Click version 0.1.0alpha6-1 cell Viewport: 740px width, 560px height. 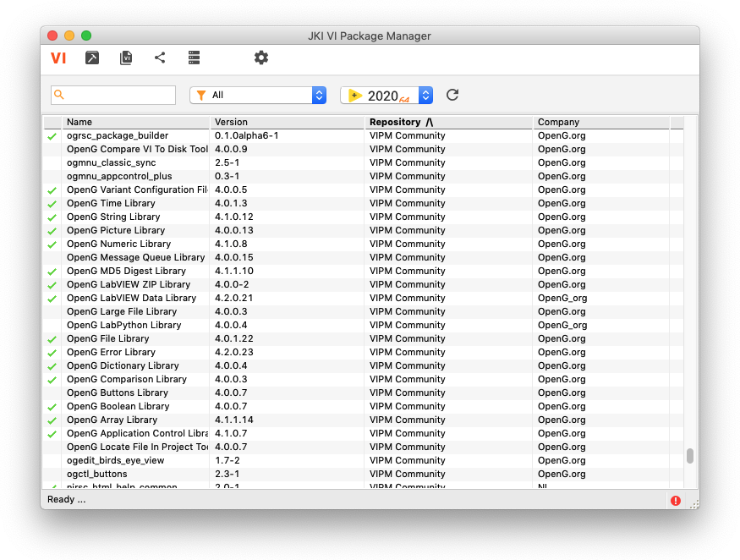(x=246, y=135)
